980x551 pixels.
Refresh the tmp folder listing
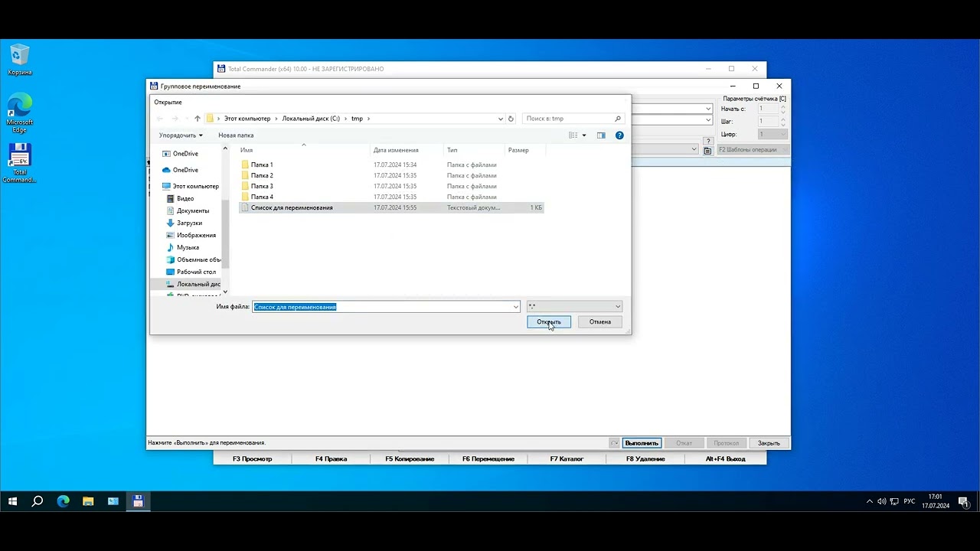tap(511, 119)
